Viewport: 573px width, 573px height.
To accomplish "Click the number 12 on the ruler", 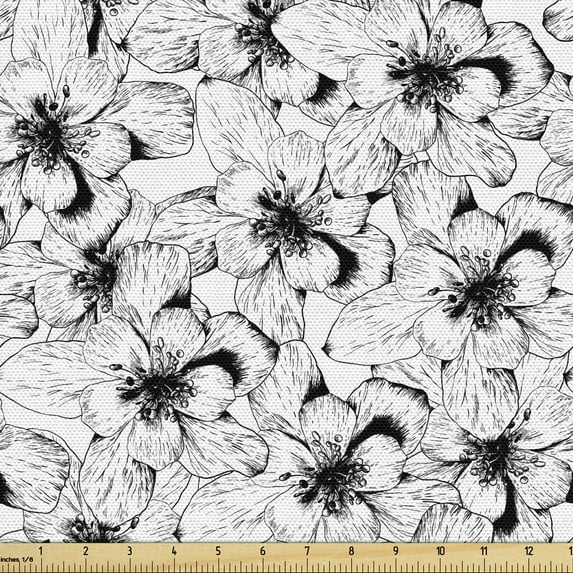I will (x=529, y=551).
